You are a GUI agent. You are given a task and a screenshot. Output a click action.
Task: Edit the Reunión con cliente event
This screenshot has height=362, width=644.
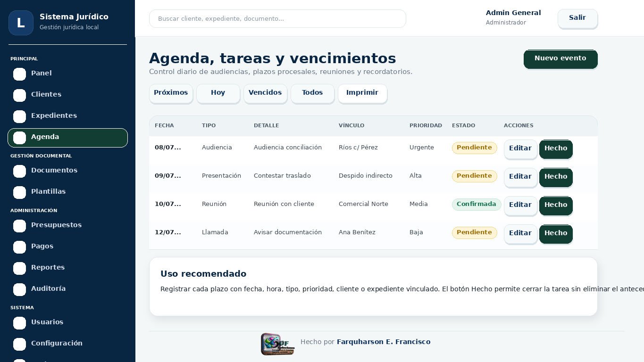click(x=520, y=206)
